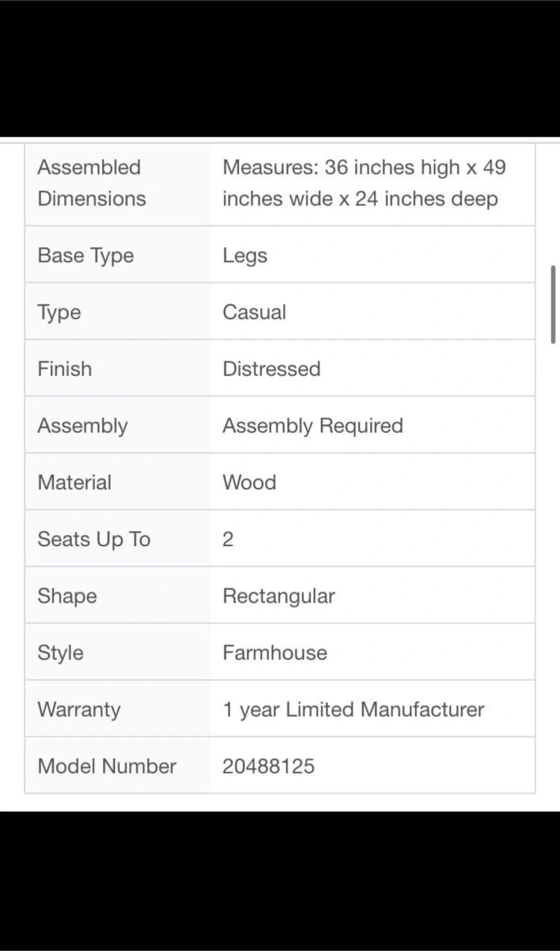
Task: Select the Model Number label
Action: point(107,766)
